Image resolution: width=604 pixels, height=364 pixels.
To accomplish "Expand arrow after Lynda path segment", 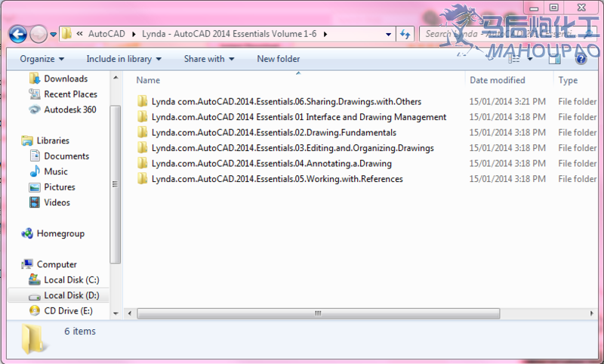I will [325, 34].
